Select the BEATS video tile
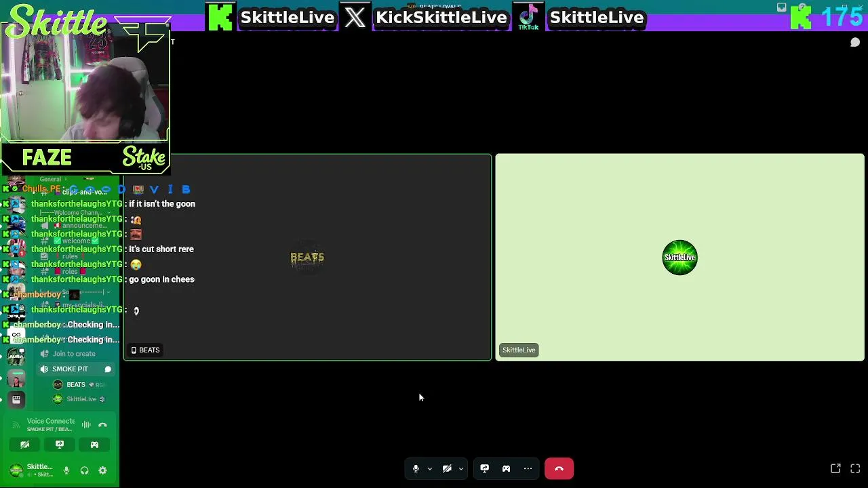The height and width of the screenshot is (488, 868). [x=307, y=258]
